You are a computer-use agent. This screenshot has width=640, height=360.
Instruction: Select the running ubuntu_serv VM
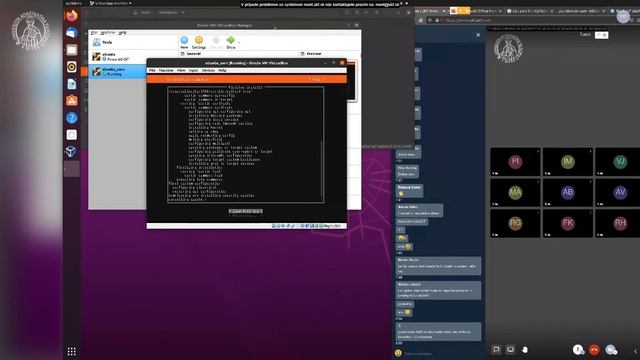click(118, 71)
